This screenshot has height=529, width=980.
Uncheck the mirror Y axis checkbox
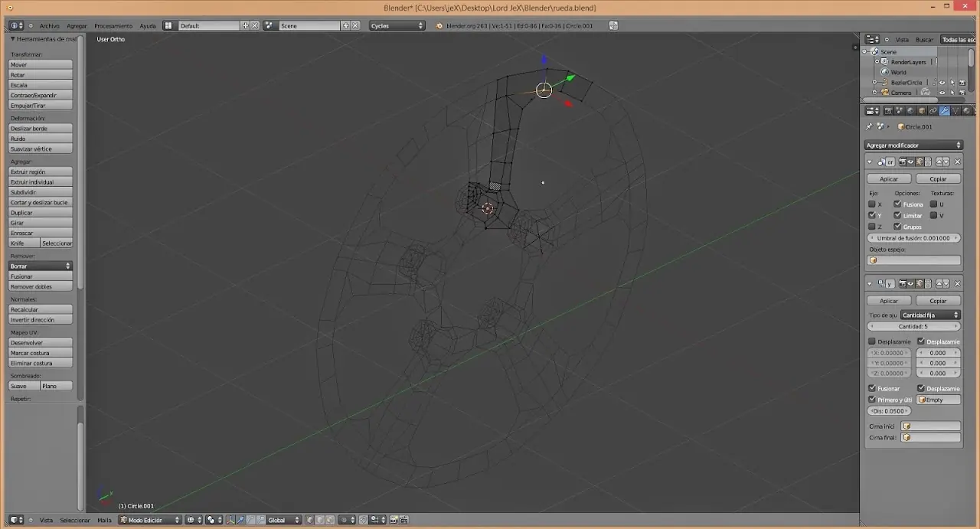[872, 215]
